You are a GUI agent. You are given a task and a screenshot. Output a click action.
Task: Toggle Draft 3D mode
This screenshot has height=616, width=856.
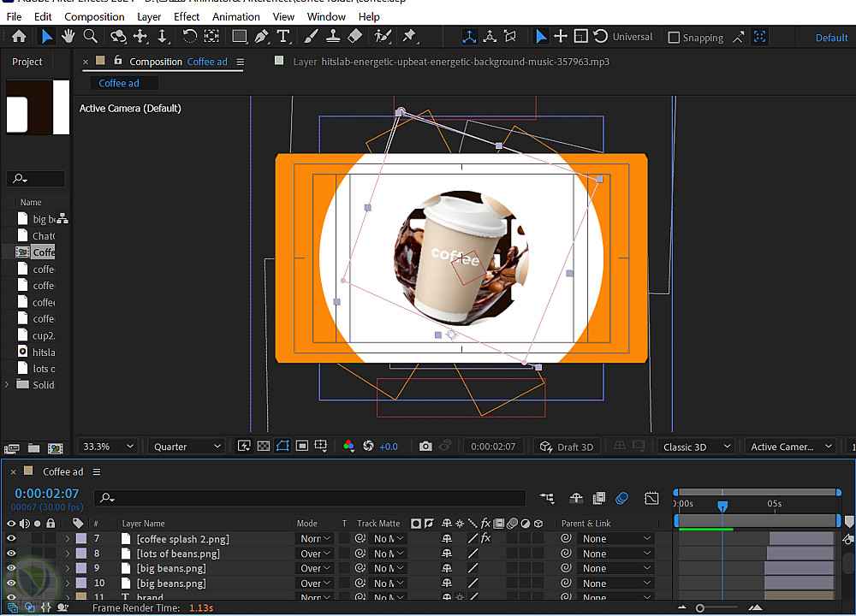coord(566,447)
